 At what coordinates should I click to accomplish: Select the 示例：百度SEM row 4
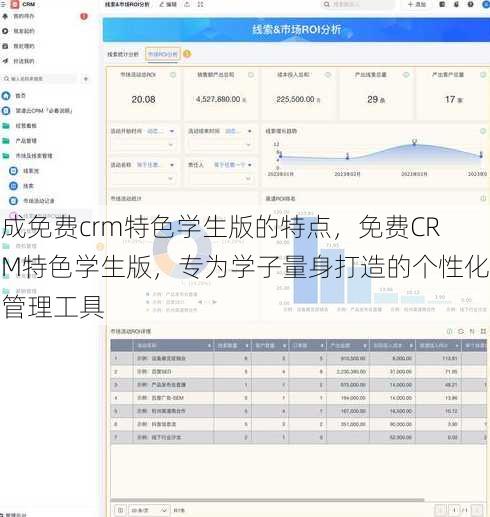pos(299,398)
